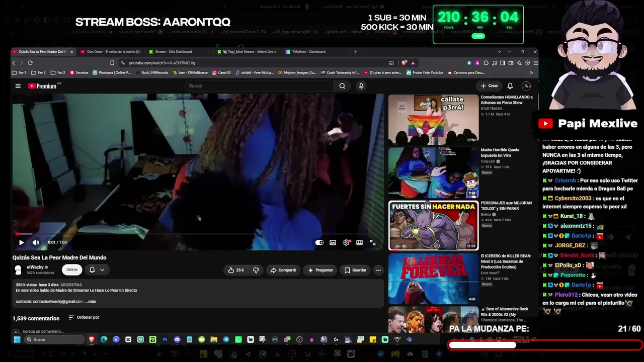Switch to the Don Omar browser tab

click(x=111, y=52)
